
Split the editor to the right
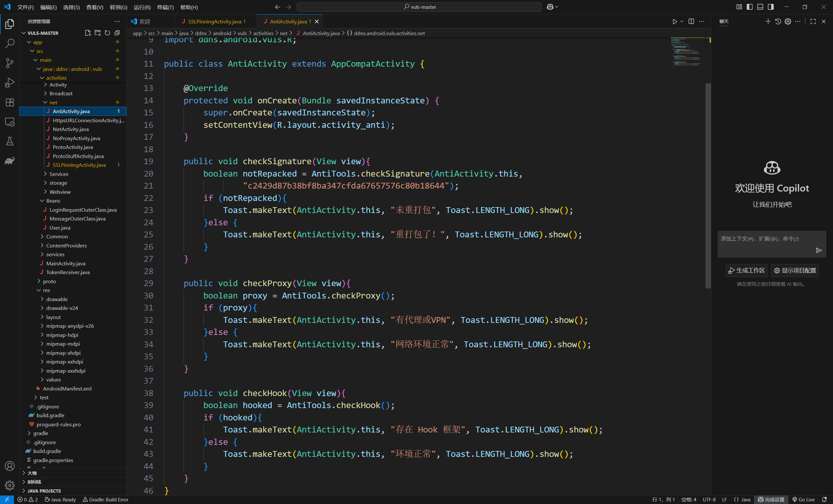pyautogui.click(x=691, y=21)
